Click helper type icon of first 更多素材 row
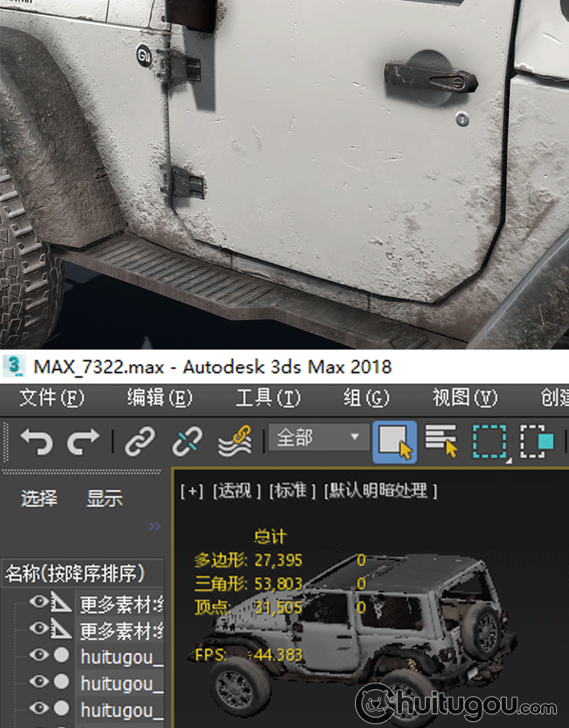The image size is (569, 728). [x=61, y=602]
